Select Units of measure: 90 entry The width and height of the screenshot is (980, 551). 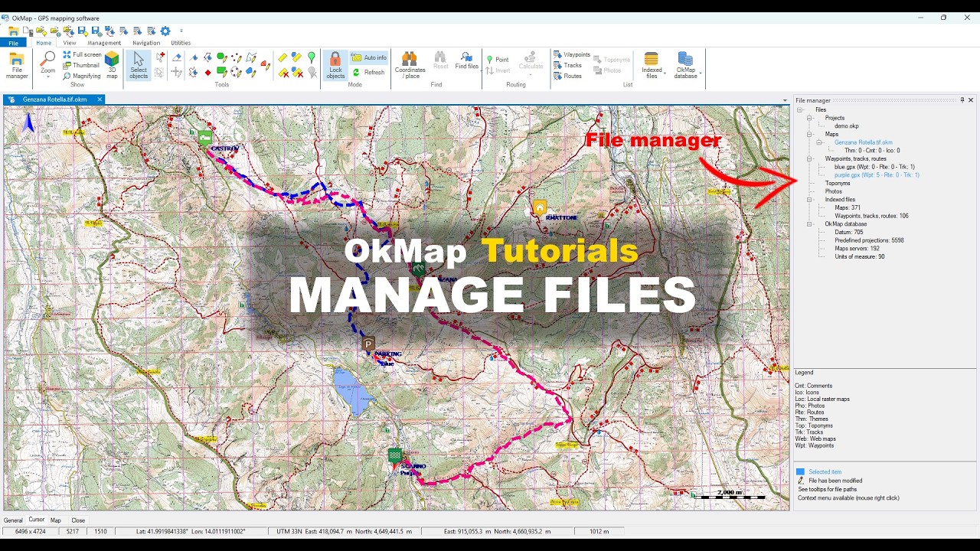(859, 256)
